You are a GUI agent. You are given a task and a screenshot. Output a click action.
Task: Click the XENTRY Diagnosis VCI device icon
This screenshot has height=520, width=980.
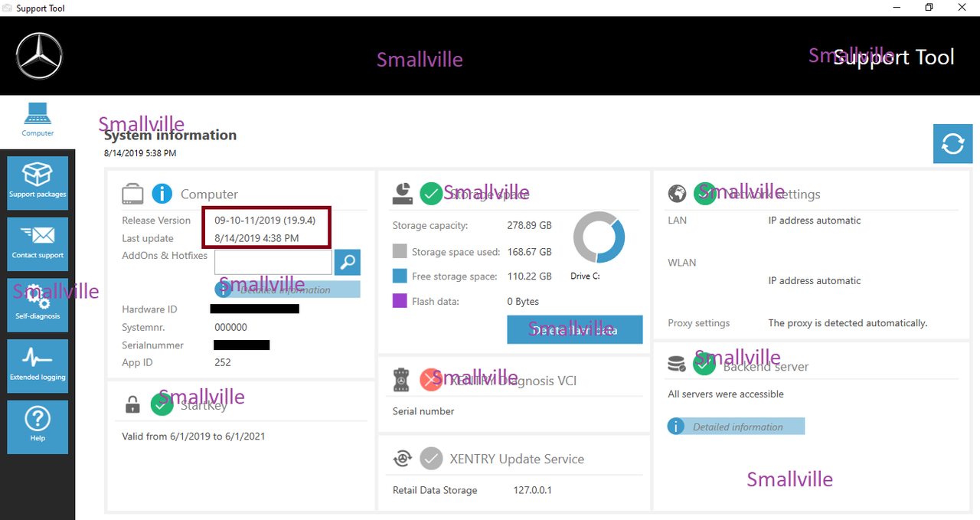click(x=402, y=379)
